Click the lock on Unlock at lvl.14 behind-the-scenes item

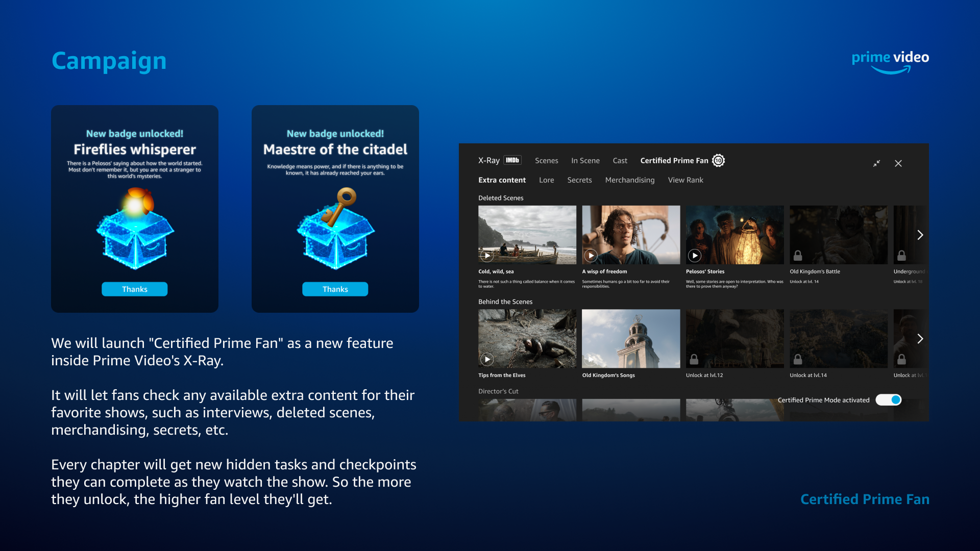798,359
